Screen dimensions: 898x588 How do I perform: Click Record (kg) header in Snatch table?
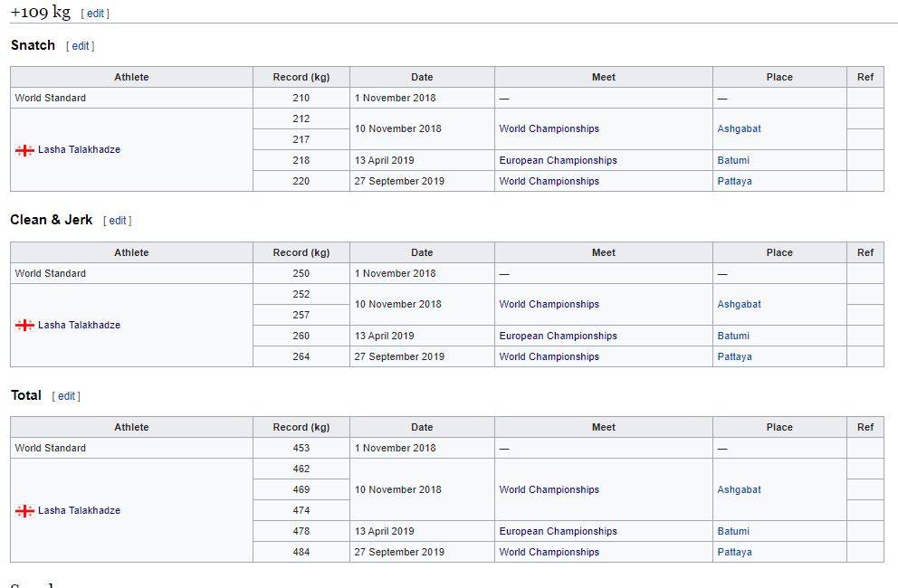pyautogui.click(x=301, y=77)
